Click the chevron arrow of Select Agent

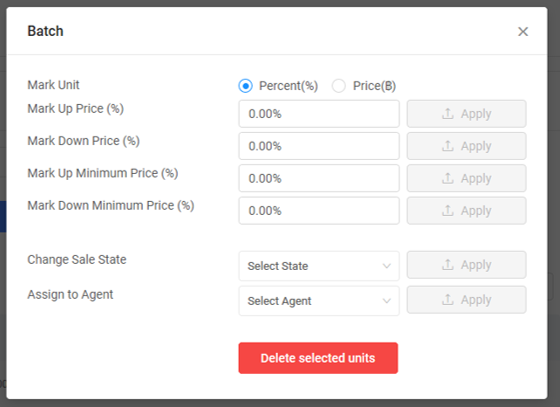coord(386,301)
